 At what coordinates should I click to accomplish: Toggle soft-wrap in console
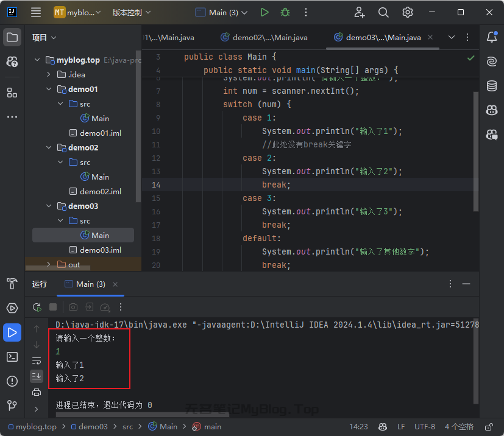pyautogui.click(x=37, y=360)
